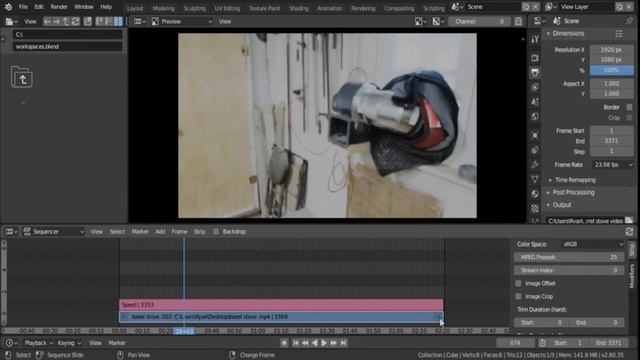Enable the Image Crop checkbox
This screenshot has height=360, width=640.
518,296
